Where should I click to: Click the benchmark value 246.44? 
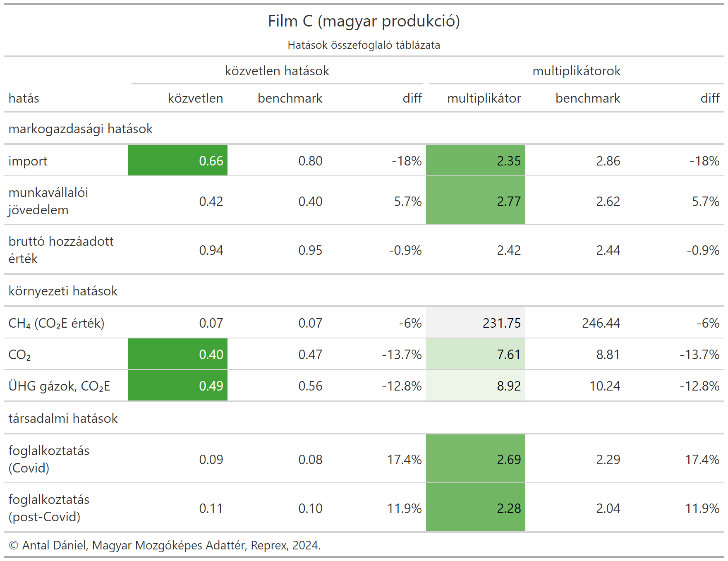[601, 323]
